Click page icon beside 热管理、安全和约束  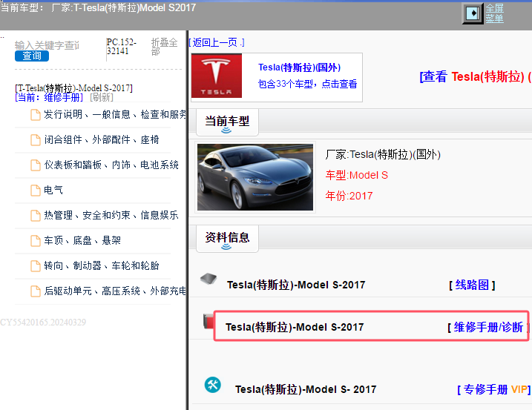[x=36, y=215]
